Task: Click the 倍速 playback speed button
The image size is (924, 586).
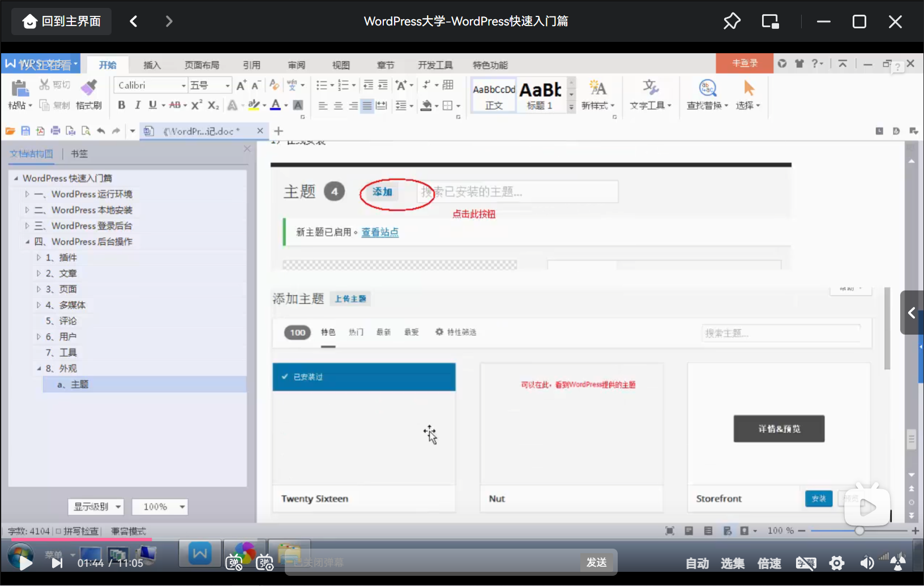Action: coord(769,563)
